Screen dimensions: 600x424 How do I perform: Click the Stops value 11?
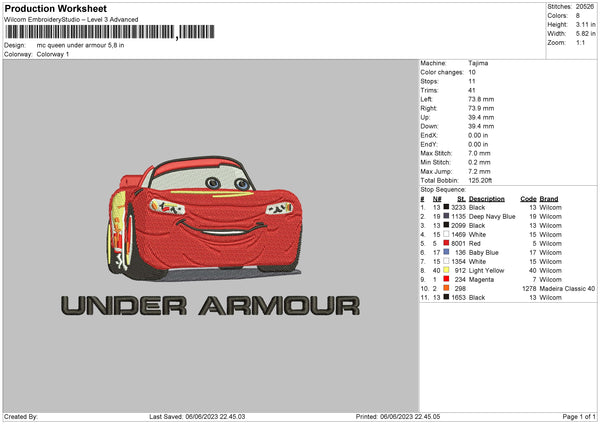(x=472, y=81)
